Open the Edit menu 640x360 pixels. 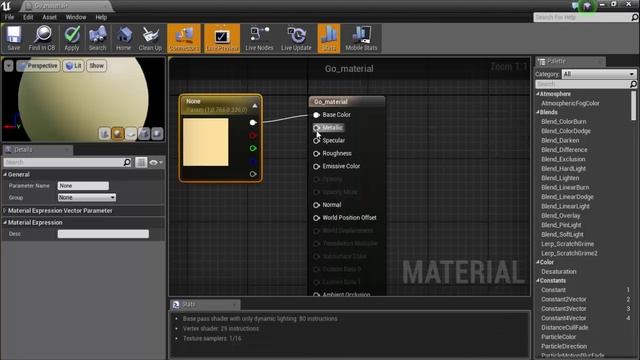(x=28, y=17)
